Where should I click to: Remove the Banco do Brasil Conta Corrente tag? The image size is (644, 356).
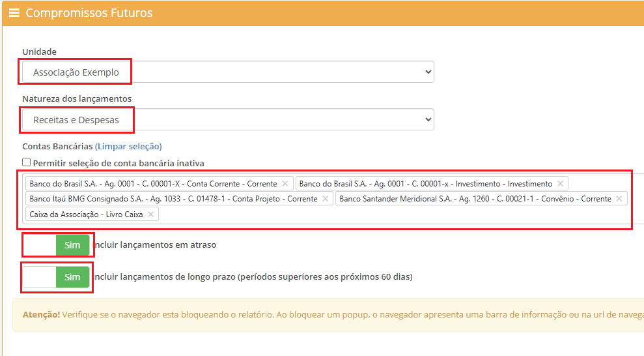point(285,184)
